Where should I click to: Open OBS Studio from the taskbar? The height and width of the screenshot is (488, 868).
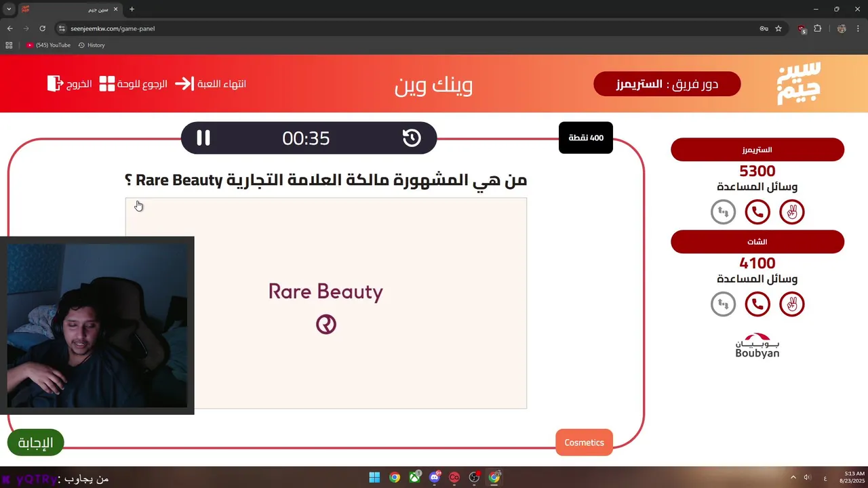[475, 477]
